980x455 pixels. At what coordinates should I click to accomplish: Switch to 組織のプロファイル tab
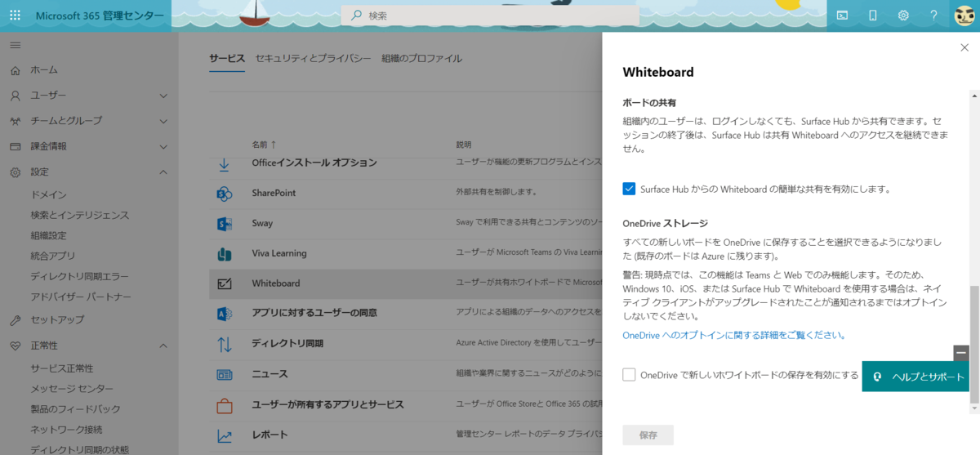click(x=421, y=59)
